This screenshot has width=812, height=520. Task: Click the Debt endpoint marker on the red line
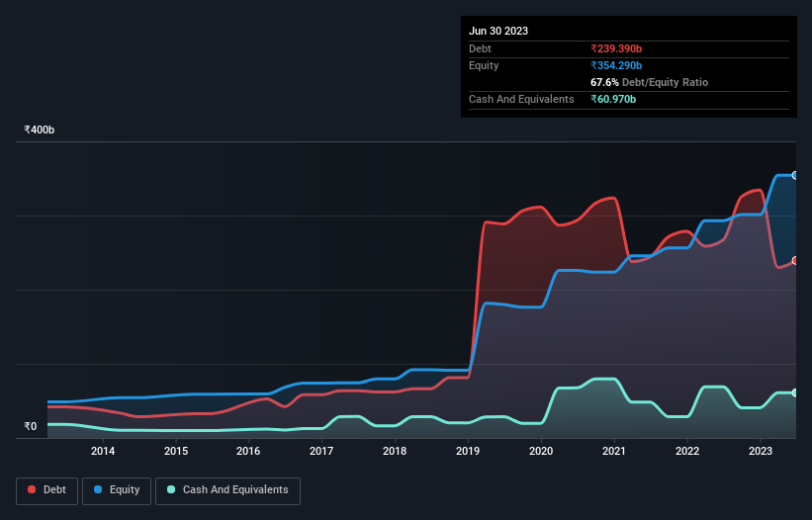point(795,260)
